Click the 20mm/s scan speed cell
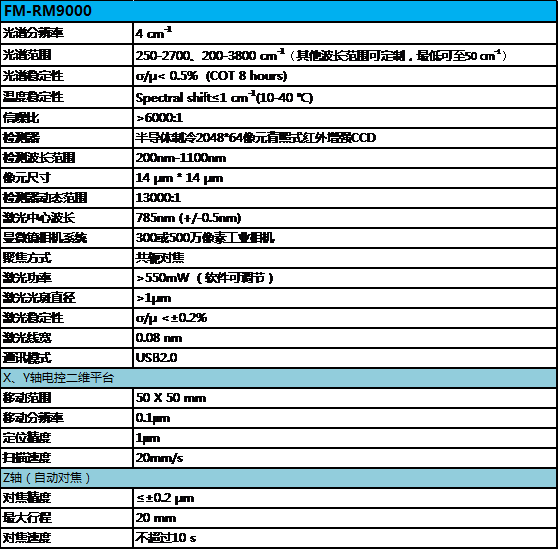This screenshot has width=559, height=550. [x=344, y=457]
